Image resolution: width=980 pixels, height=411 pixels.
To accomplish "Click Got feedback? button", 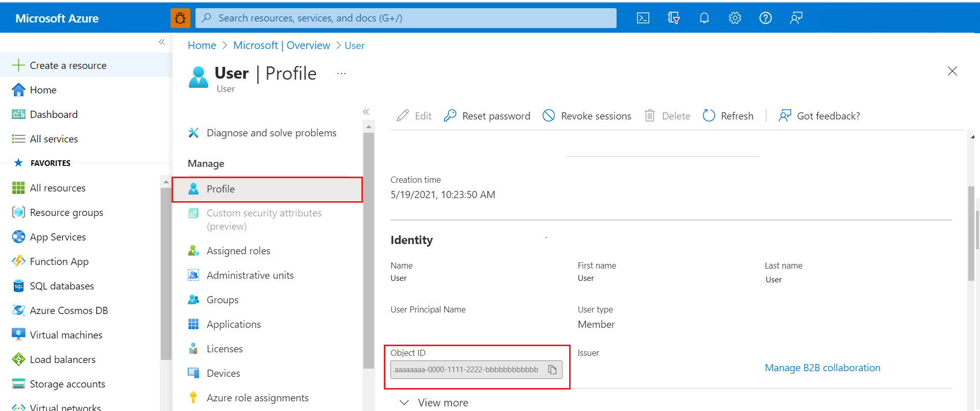I will tap(819, 116).
